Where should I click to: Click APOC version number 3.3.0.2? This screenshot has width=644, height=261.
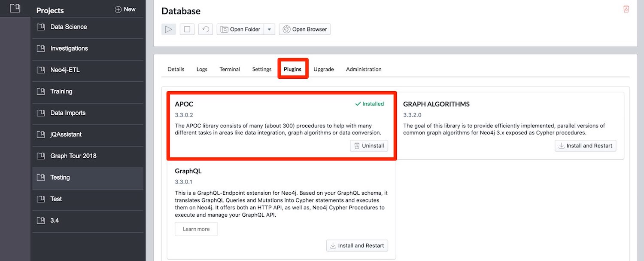pyautogui.click(x=184, y=115)
